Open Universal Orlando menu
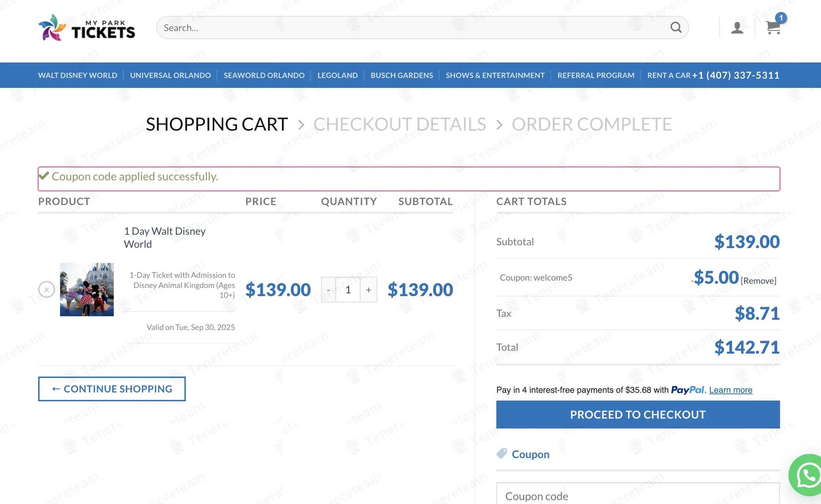This screenshot has height=504, width=821. pyautogui.click(x=170, y=75)
